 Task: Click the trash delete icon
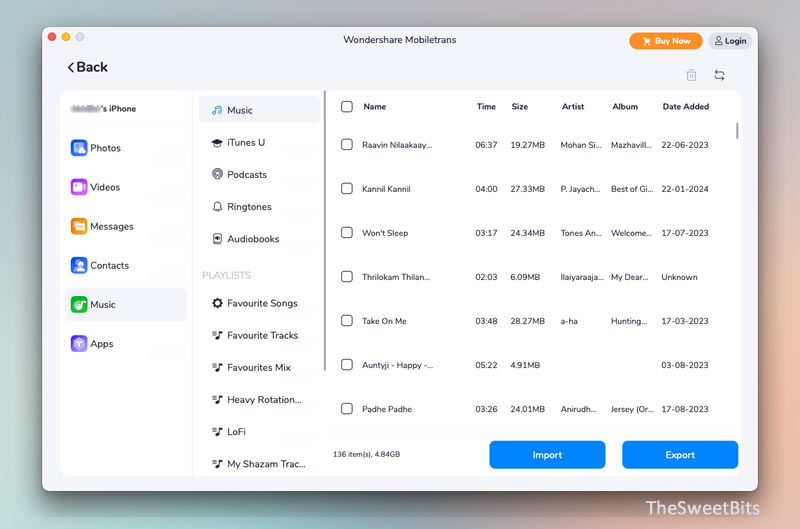click(x=691, y=75)
